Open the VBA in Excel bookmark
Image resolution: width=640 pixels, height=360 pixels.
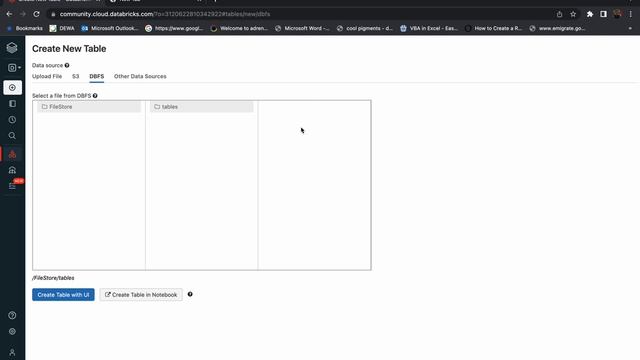[x=429, y=28]
